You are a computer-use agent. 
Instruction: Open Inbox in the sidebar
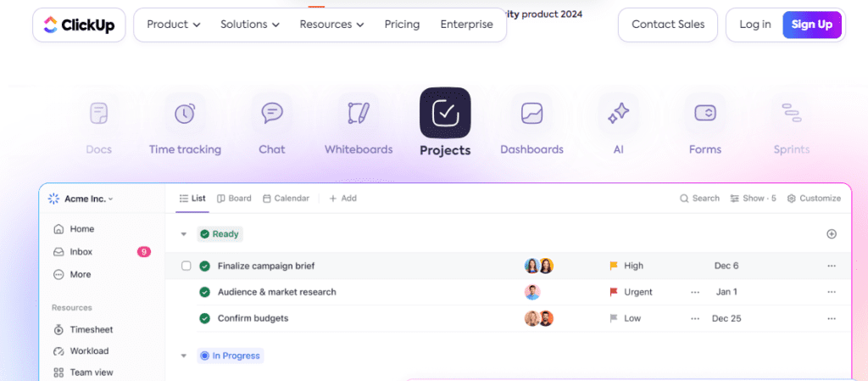pyautogui.click(x=81, y=252)
